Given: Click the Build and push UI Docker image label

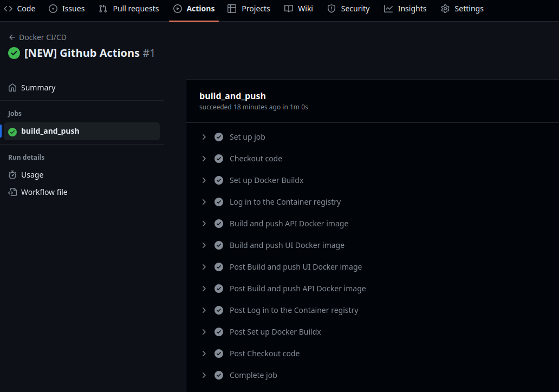Looking at the screenshot, I should click(287, 245).
